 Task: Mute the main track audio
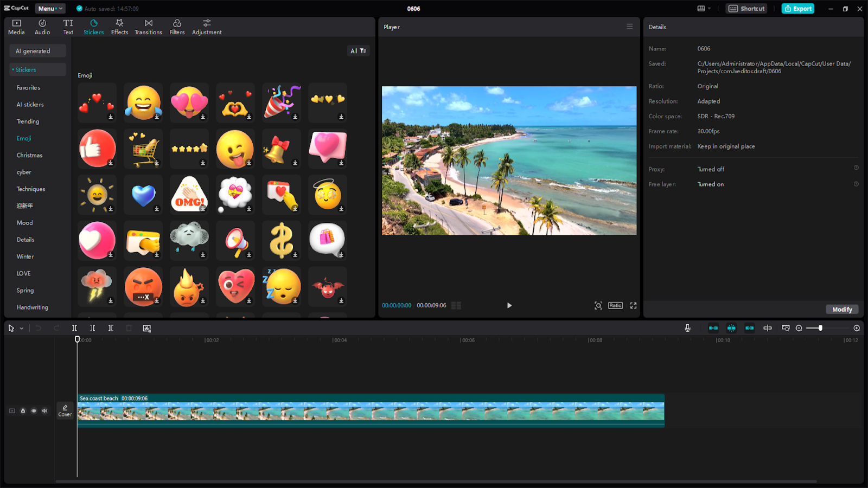44,411
